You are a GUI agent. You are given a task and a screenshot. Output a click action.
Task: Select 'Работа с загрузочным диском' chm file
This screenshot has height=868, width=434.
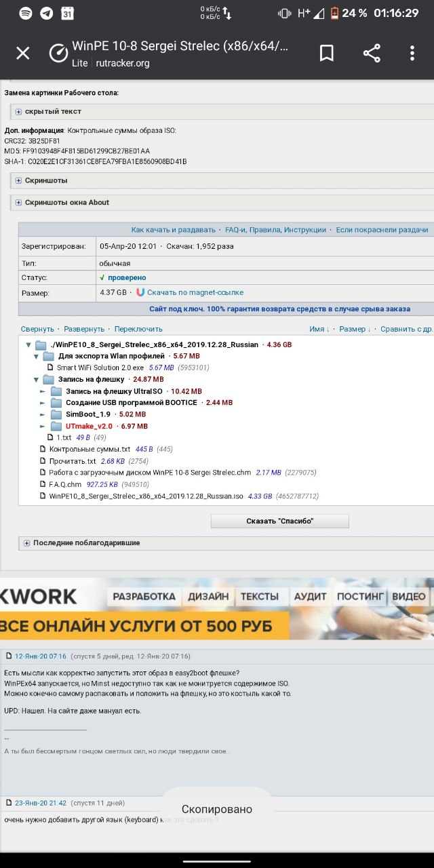[x=150, y=473]
